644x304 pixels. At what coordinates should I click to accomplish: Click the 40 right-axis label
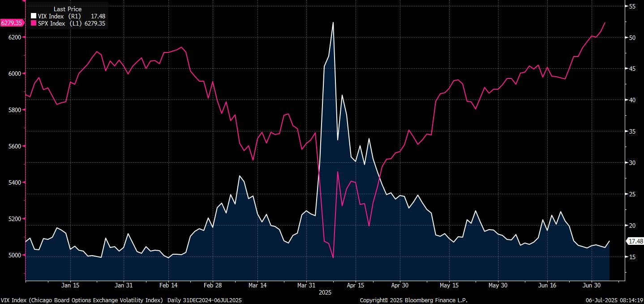pyautogui.click(x=633, y=100)
